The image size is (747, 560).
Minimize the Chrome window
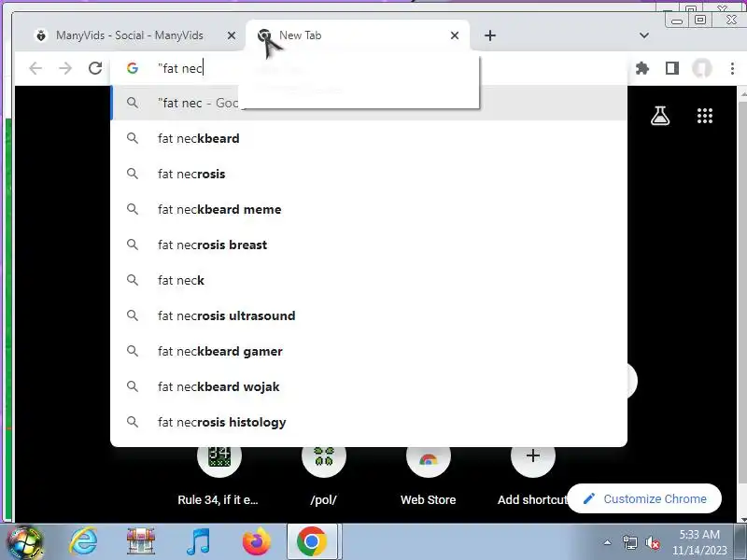click(676, 21)
